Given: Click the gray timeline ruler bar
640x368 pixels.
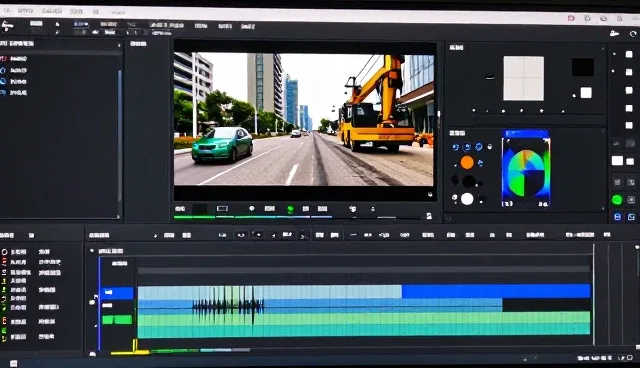Looking at the screenshot, I should [x=364, y=270].
